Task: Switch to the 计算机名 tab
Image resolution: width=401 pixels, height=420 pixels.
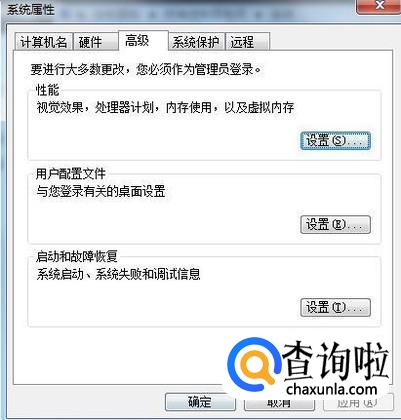Action: (44, 42)
